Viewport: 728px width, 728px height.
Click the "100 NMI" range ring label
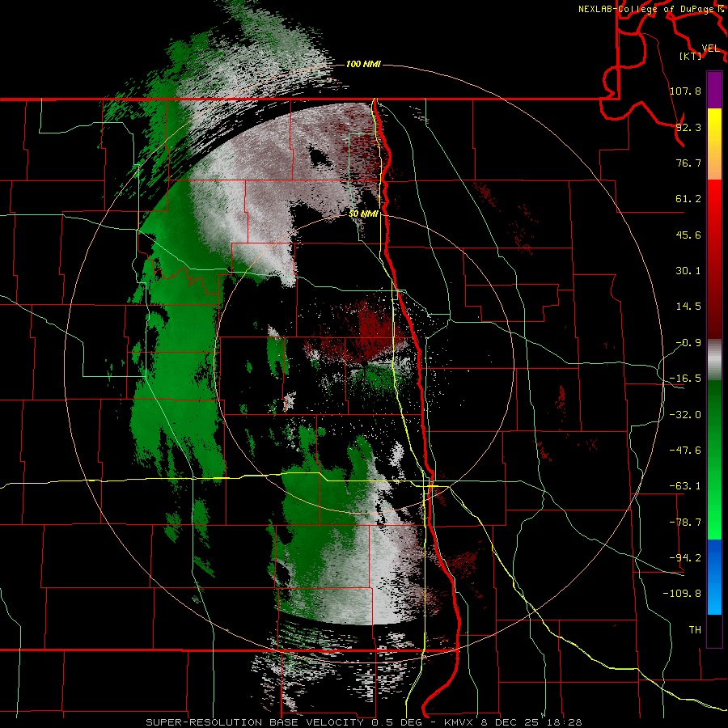click(363, 64)
